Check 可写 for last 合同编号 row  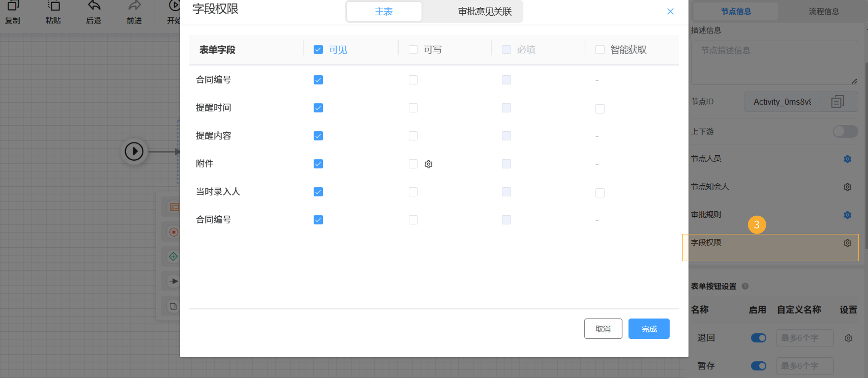click(x=413, y=220)
